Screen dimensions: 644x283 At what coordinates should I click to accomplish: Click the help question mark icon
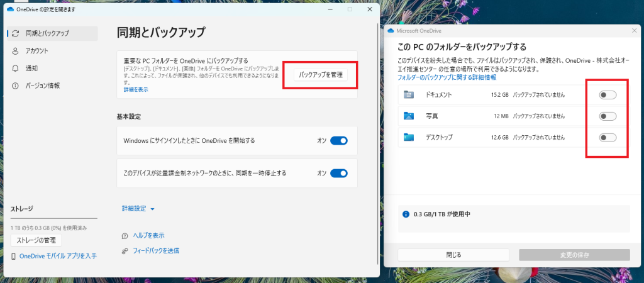125,236
